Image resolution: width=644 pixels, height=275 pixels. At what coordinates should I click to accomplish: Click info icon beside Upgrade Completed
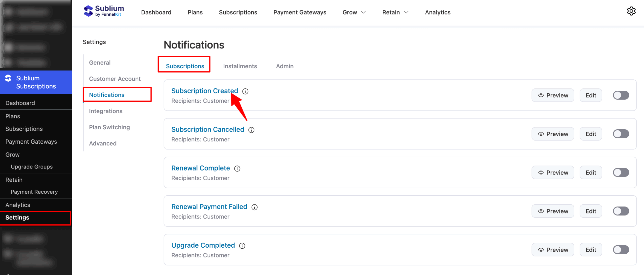(x=242, y=246)
